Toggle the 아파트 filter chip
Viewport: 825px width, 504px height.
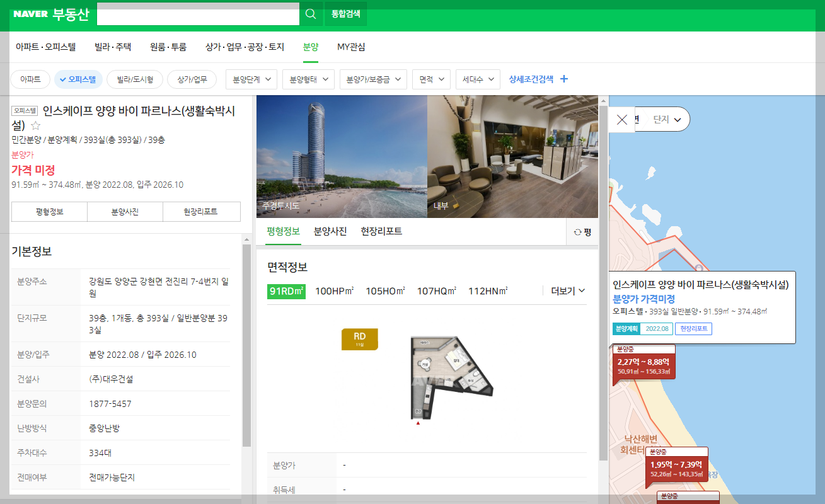[30, 79]
